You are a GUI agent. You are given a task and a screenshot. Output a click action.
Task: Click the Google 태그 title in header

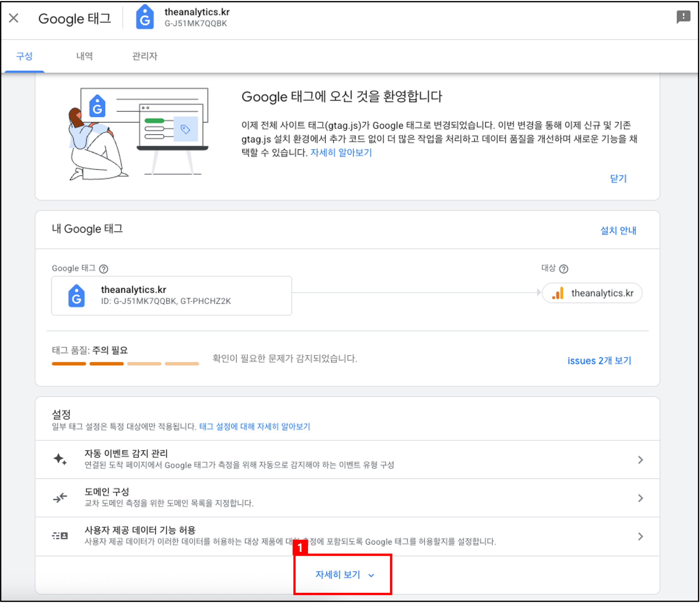[75, 19]
